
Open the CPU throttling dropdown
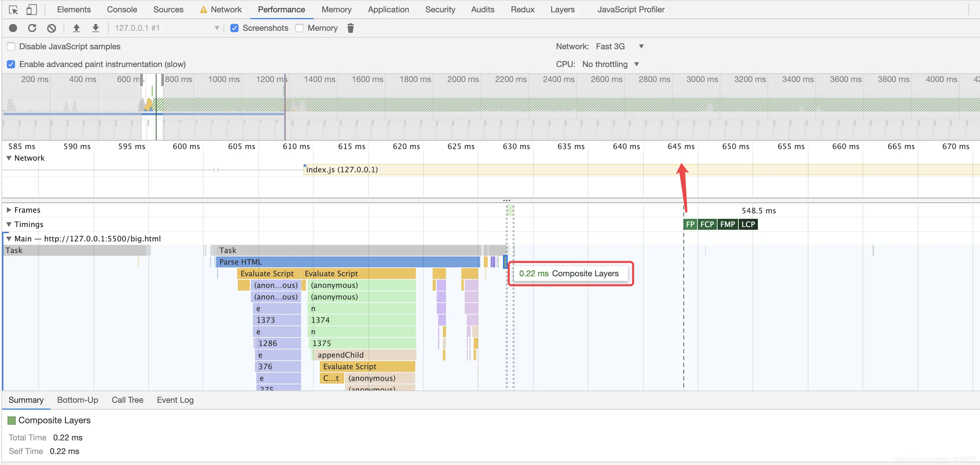pyautogui.click(x=611, y=64)
